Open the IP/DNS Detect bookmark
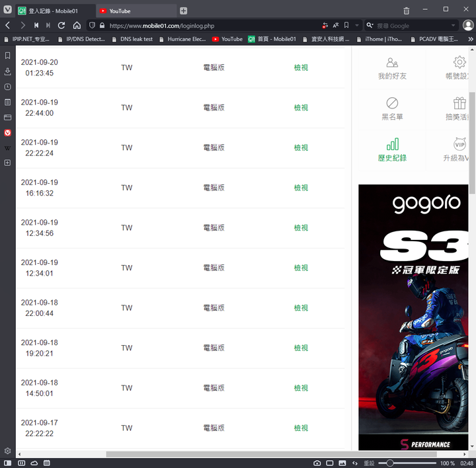Viewport: 476px width, 468px height. pos(81,39)
